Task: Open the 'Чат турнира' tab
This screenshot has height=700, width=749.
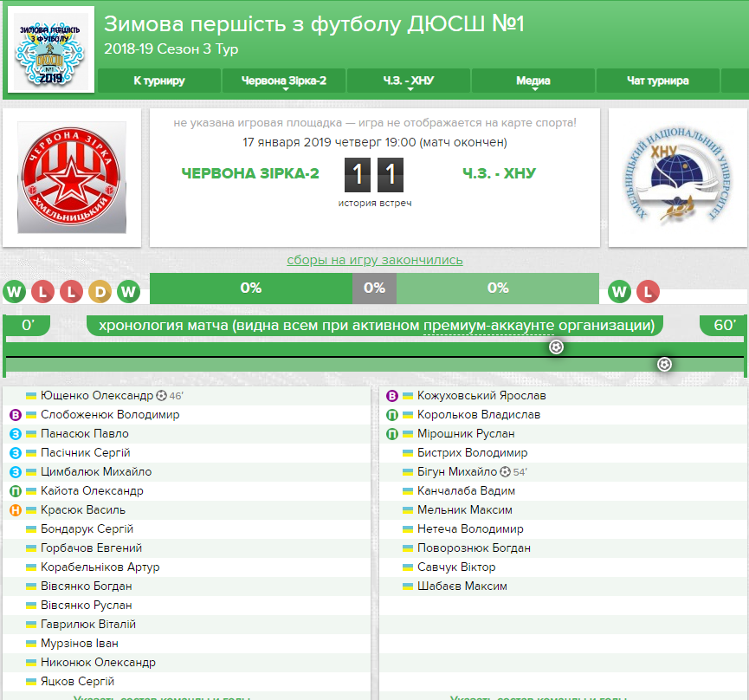Action: [x=658, y=81]
